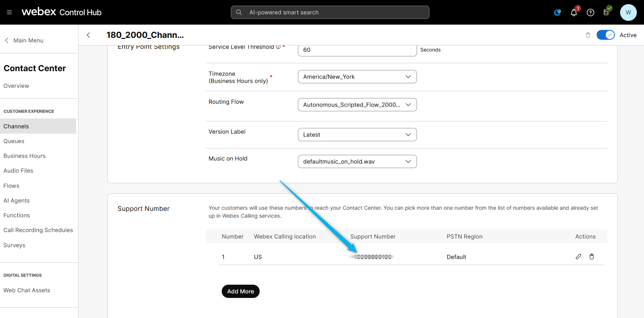Click the delete channel trash icon
Image resolution: width=644 pixels, height=318 pixels.
point(588,35)
